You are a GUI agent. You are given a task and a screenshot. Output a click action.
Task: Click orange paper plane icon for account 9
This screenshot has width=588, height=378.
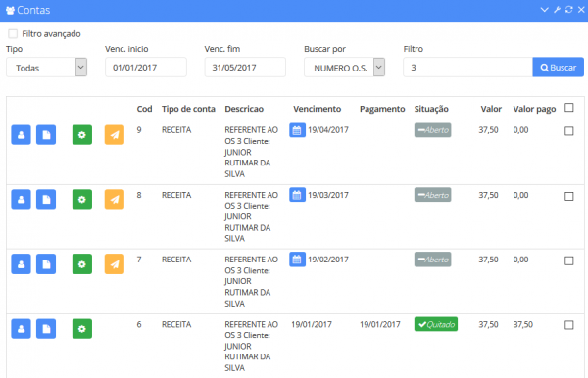click(115, 135)
